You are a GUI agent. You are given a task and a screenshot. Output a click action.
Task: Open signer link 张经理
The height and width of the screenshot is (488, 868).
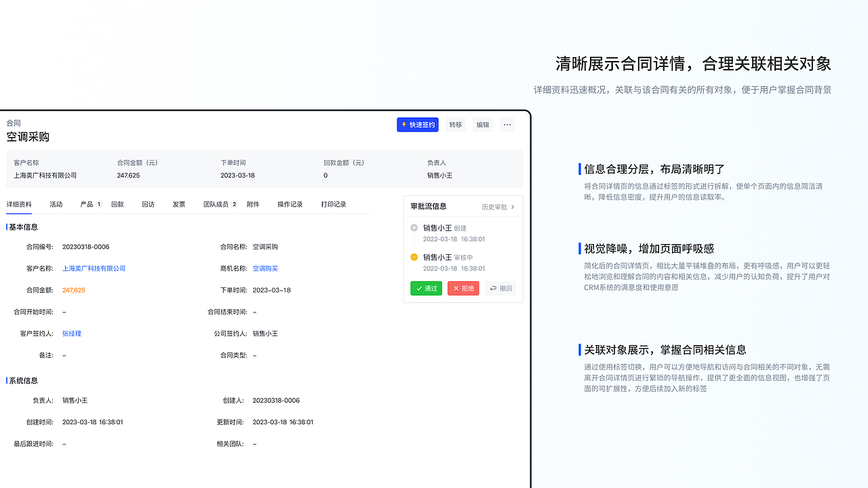pos(71,333)
